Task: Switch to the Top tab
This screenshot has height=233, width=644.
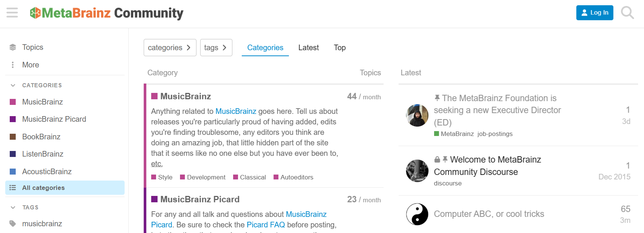Action: [339, 48]
